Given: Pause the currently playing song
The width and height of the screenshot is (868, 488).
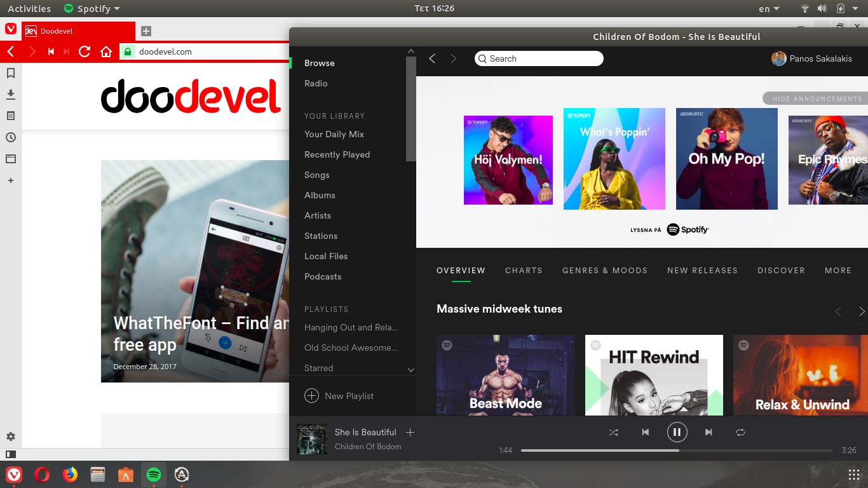Looking at the screenshot, I should 677,431.
